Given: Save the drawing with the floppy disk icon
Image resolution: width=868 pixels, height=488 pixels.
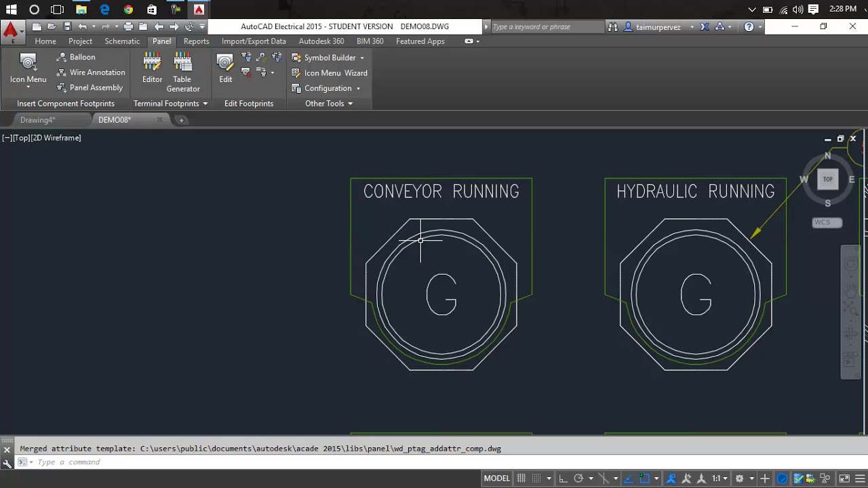Looking at the screenshot, I should (x=67, y=26).
